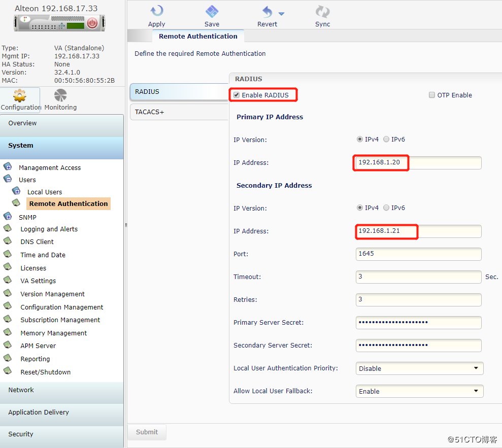Open Local User Authentication Priority dropdown

419,368
